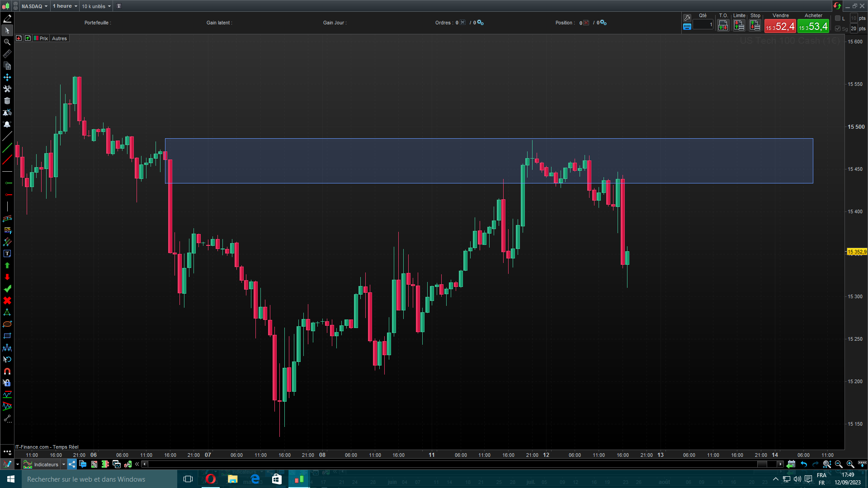
Task: Open the Prix tab
Action: pyautogui.click(x=43, y=38)
